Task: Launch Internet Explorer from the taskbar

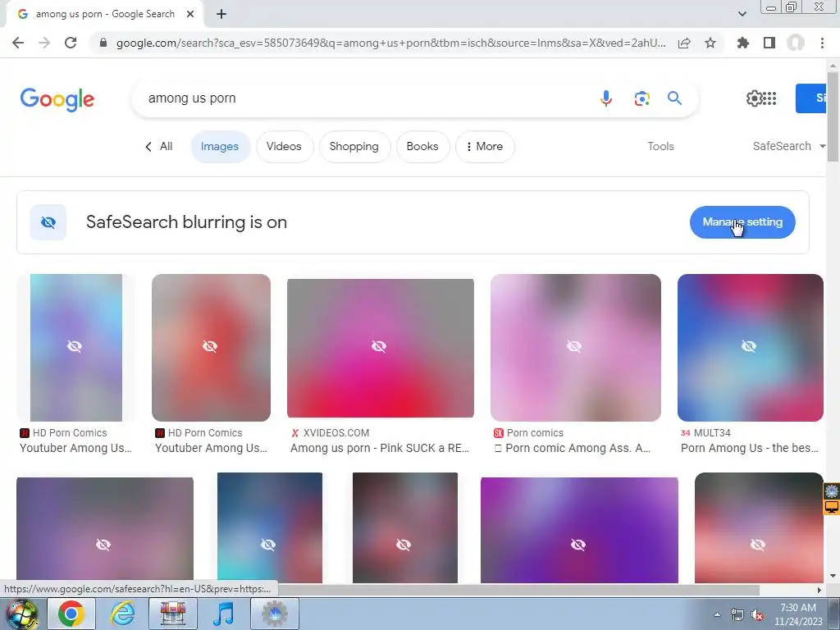Action: [123, 614]
